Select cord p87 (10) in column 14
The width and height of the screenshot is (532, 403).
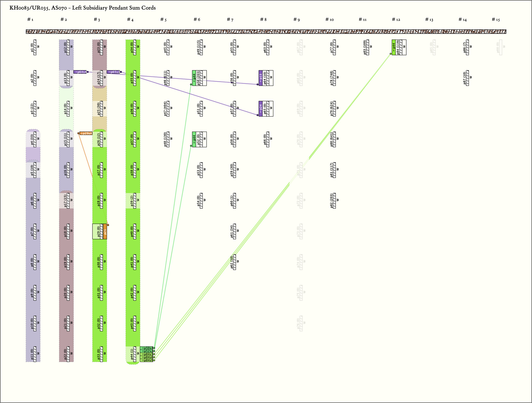click(467, 78)
